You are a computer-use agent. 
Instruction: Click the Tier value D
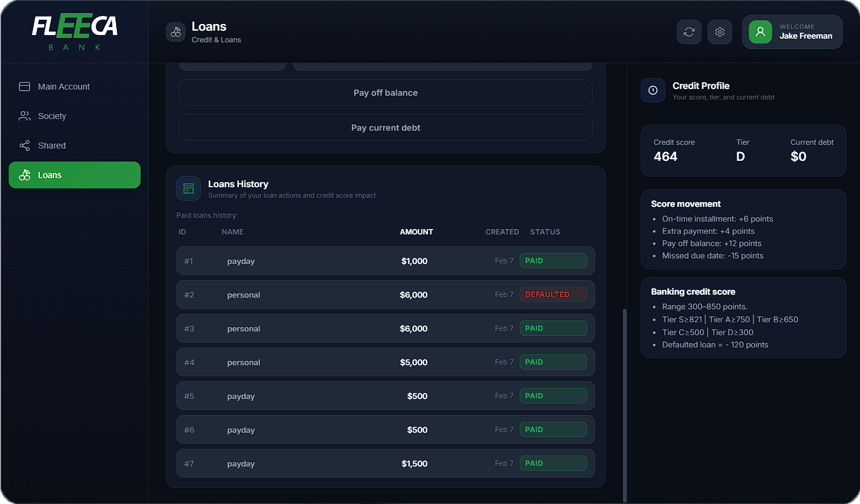[x=741, y=157]
